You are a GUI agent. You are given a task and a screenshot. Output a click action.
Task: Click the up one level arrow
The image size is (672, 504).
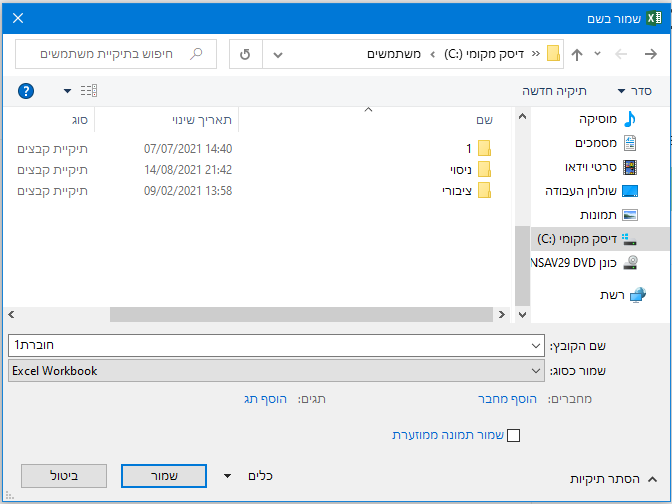coord(577,53)
